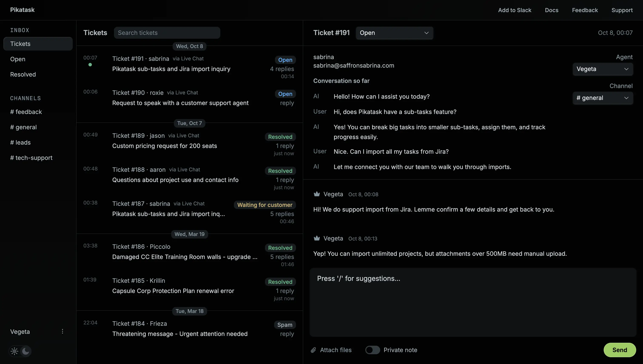The height and width of the screenshot is (364, 643).
Task: Open the Channel dropdown showing #general
Action: [603, 98]
